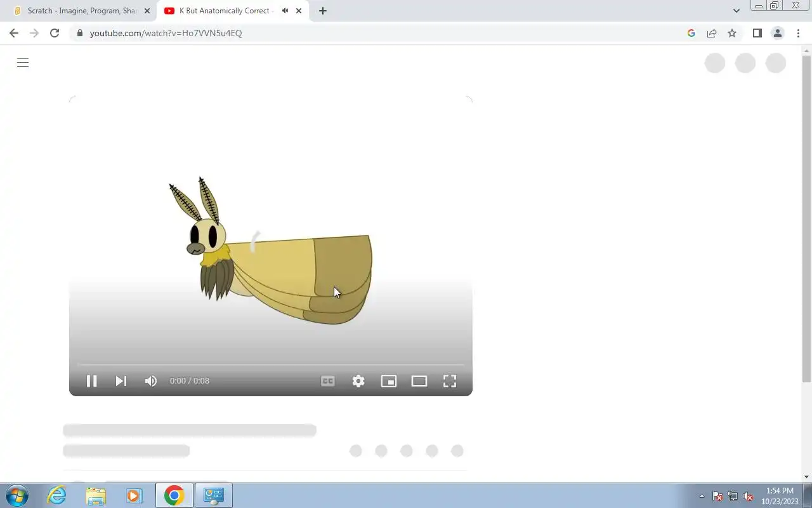Reload the YouTube page
812x508 pixels.
[55, 33]
